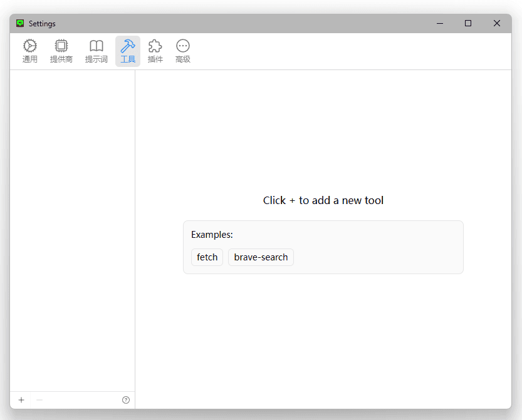The image size is (522, 420).
Task: Minimize the Settings window
Action: point(440,23)
